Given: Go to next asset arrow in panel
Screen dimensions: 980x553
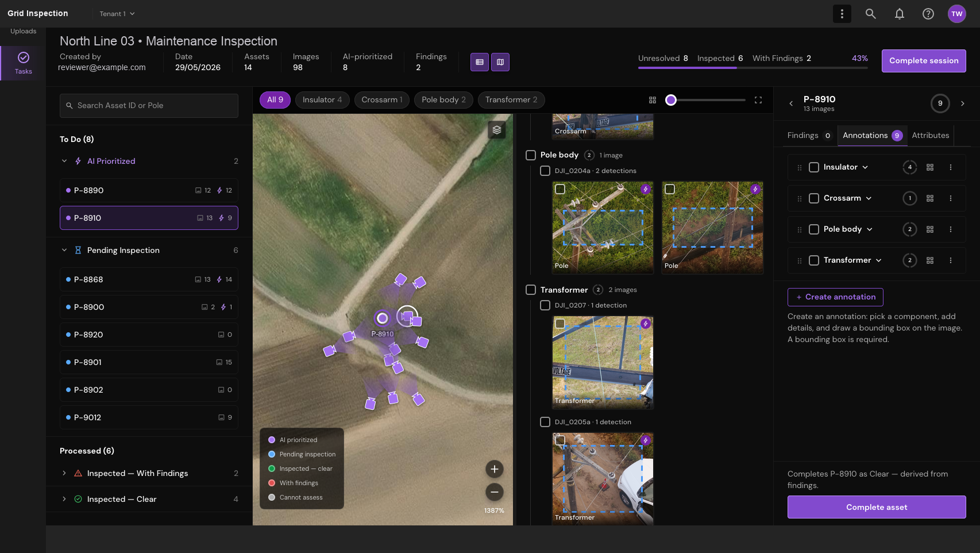Looking at the screenshot, I should (x=962, y=103).
